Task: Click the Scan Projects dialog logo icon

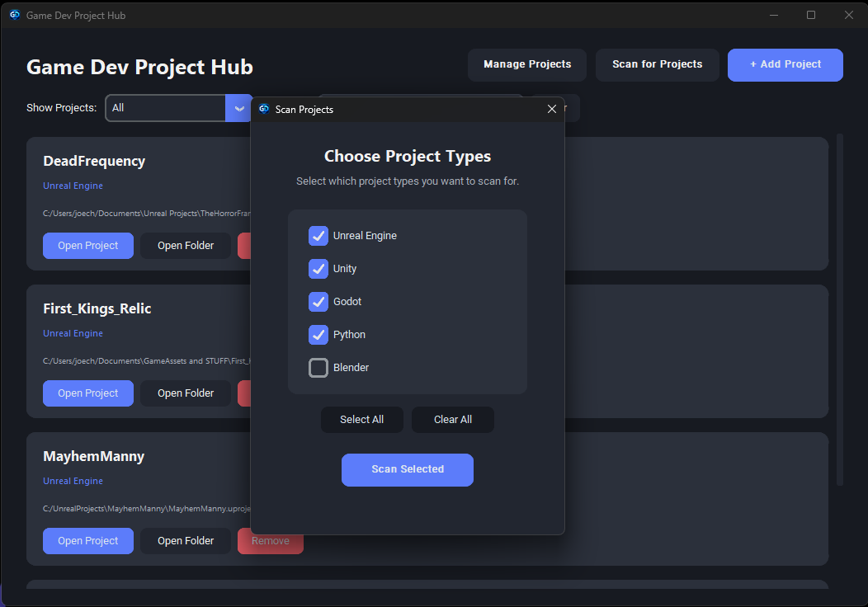Action: (x=264, y=109)
